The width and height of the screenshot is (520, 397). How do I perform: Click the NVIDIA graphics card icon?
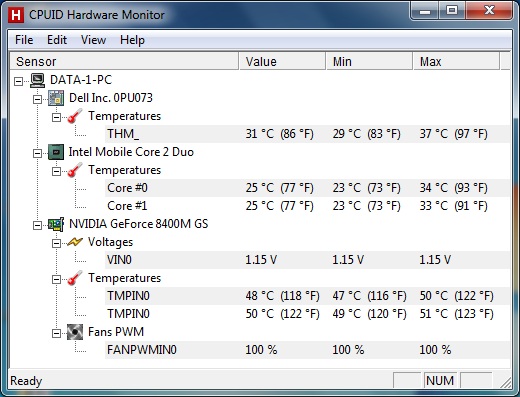click(56, 224)
